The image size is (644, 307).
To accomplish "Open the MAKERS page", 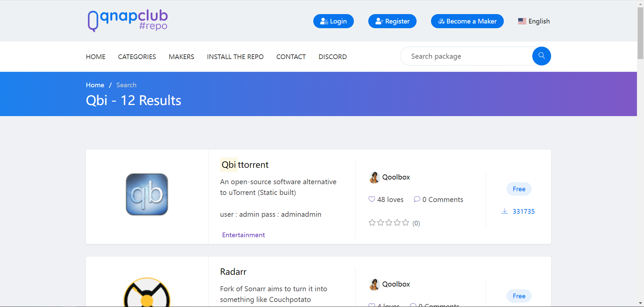I will coord(181,57).
